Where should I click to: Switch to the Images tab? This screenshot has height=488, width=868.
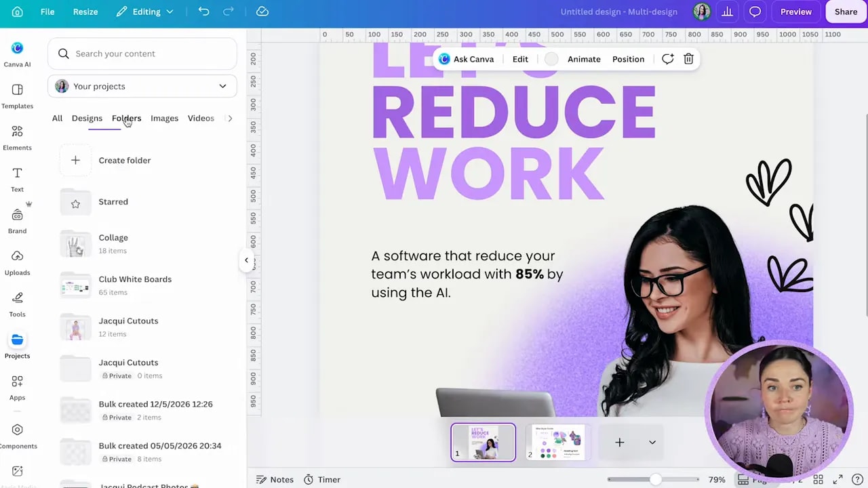tap(164, 118)
